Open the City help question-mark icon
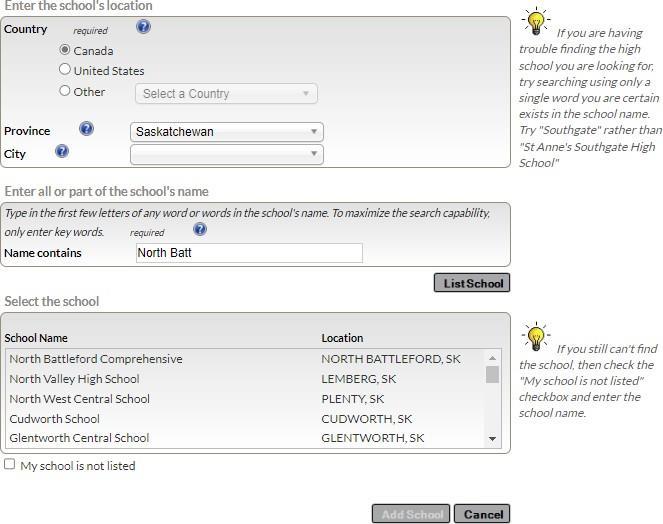Screen dimensions: 663x524 [62, 151]
